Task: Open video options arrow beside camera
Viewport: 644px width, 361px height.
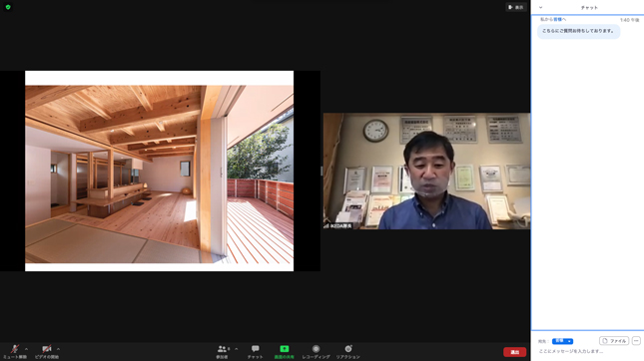Action: (x=58, y=349)
